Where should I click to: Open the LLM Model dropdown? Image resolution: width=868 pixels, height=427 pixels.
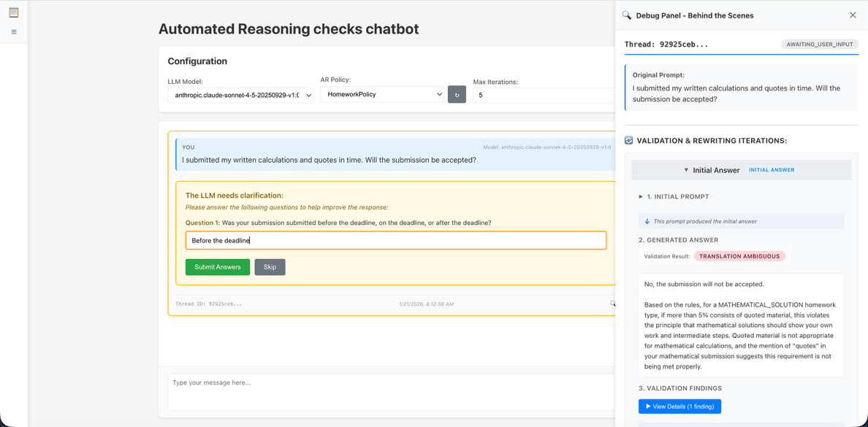coord(241,94)
